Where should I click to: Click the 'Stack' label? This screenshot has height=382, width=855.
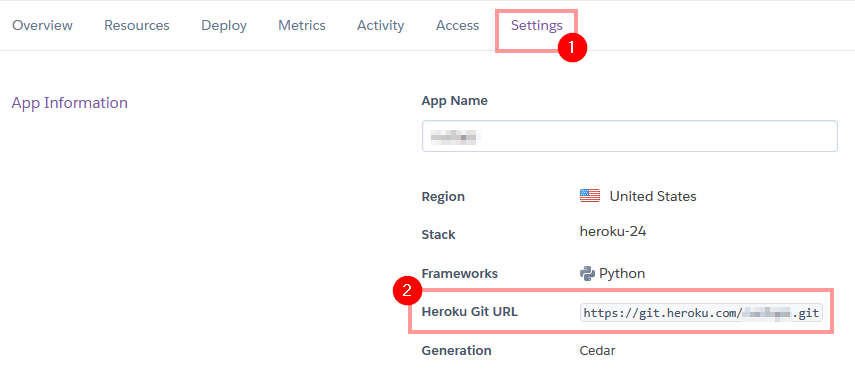(x=438, y=235)
